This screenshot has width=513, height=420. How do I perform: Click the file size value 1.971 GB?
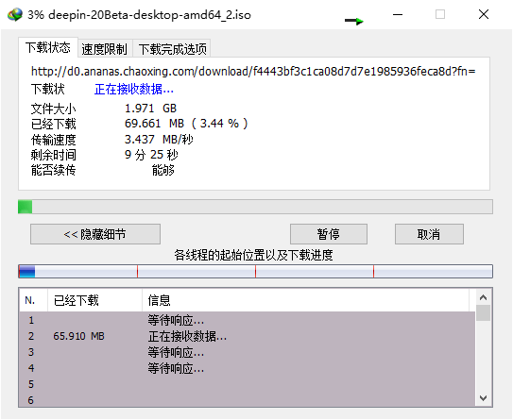150,109
